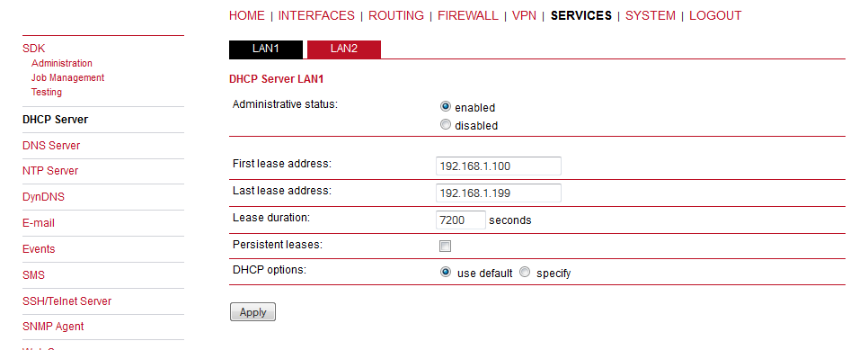Select the disabled administrative status radio
The height and width of the screenshot is (350, 868).
click(446, 125)
